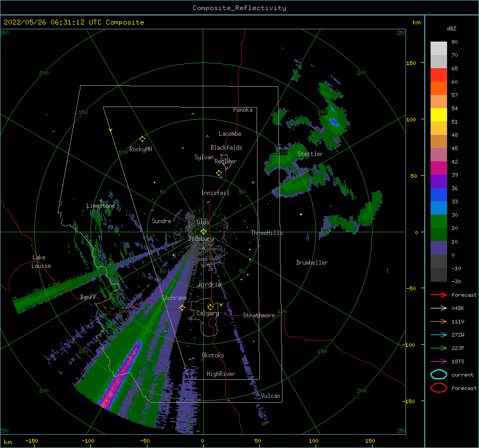This screenshot has width=479, height=448.
Task: Select the Cochrane label
Action: 174,298
